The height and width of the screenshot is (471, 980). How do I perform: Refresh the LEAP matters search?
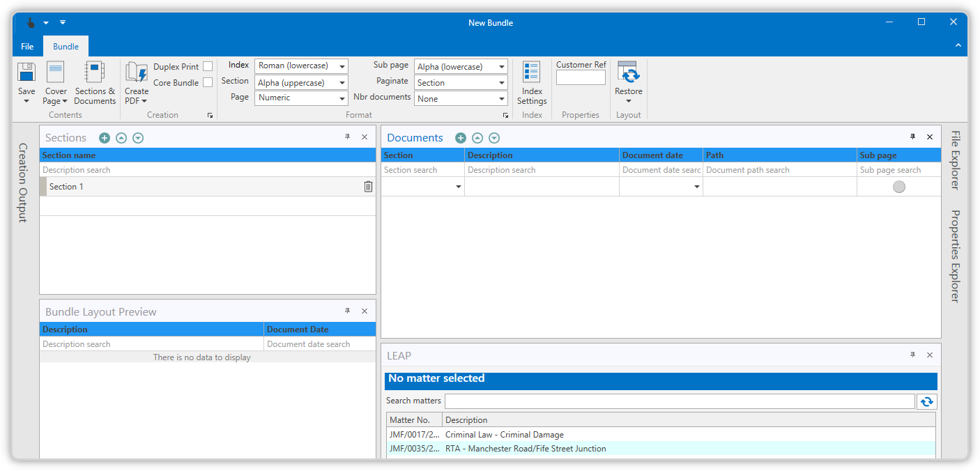tap(927, 401)
